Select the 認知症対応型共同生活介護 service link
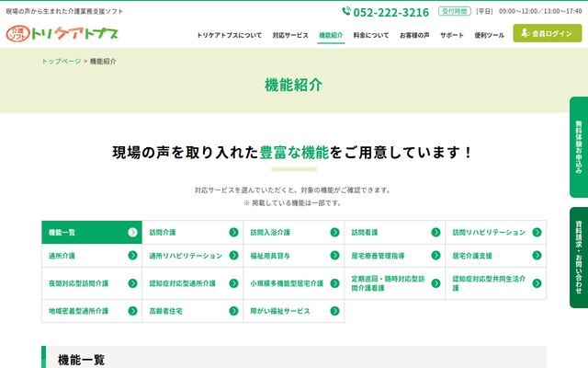Viewport: 588px width, 368px height. point(496,283)
